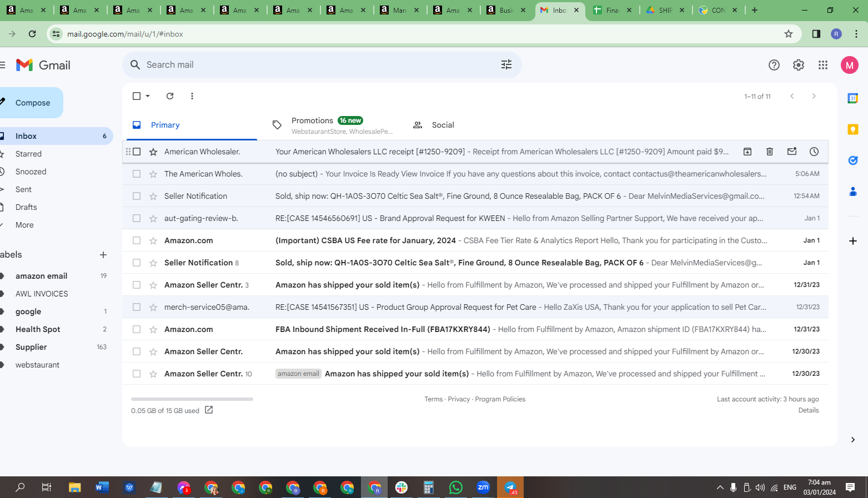Bookmark this page with the star icon

(x=789, y=34)
